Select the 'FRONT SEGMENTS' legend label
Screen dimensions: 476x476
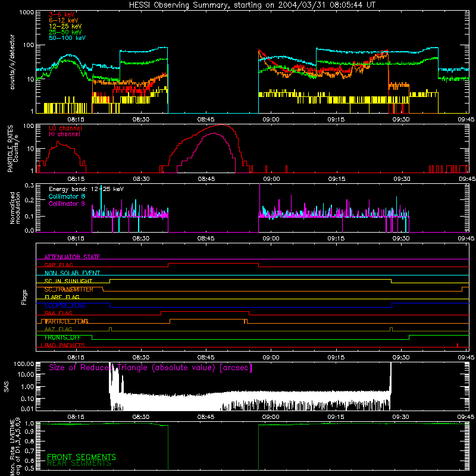[x=82, y=457]
